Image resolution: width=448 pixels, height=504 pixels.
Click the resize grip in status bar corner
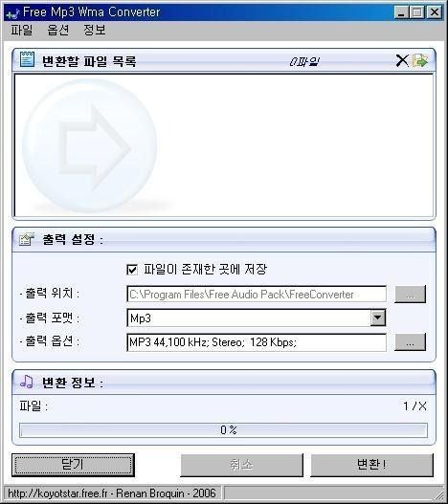(437, 493)
